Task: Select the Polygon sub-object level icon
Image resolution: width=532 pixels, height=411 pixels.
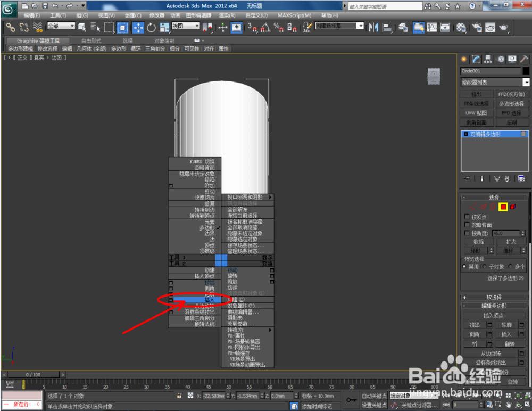Action: tap(503, 207)
